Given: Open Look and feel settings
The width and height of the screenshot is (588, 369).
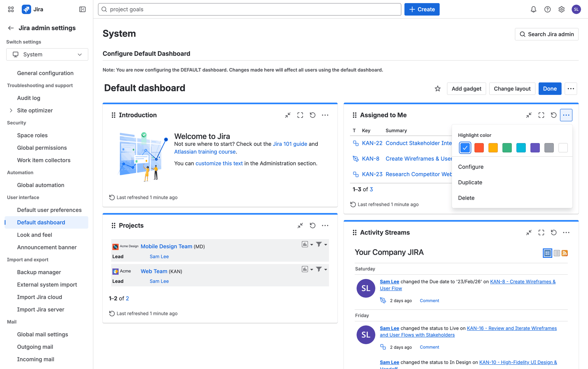Looking at the screenshot, I should tap(35, 235).
